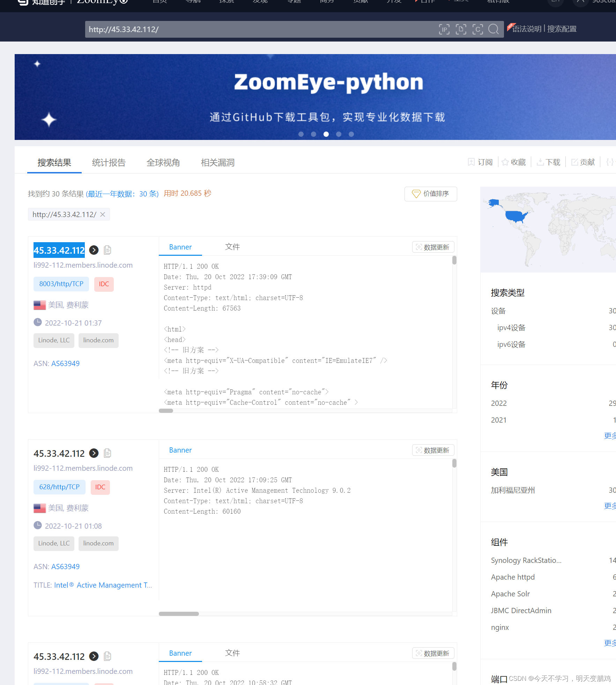Viewport: 616px width, 685px height.
Task: Open the 统计报告 tab
Action: (x=109, y=163)
